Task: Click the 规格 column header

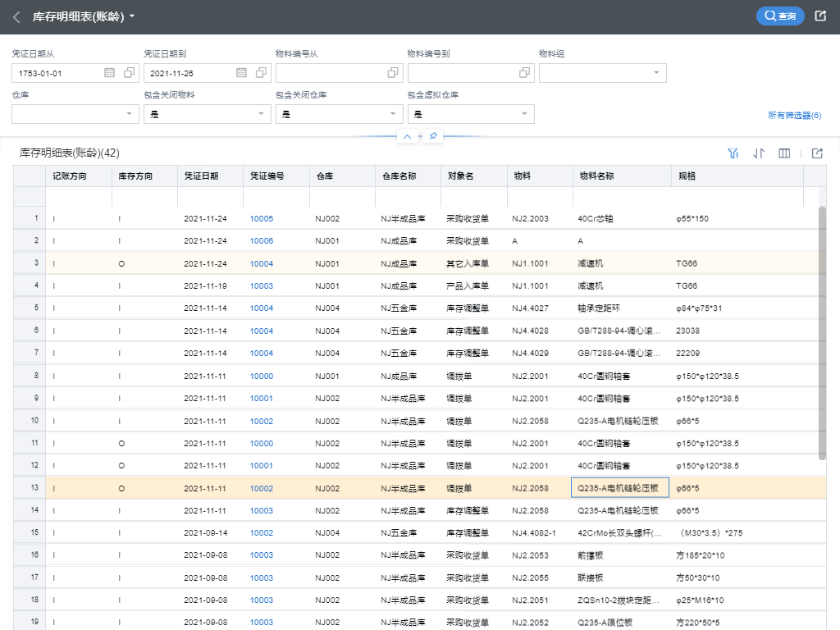Action: click(737, 176)
